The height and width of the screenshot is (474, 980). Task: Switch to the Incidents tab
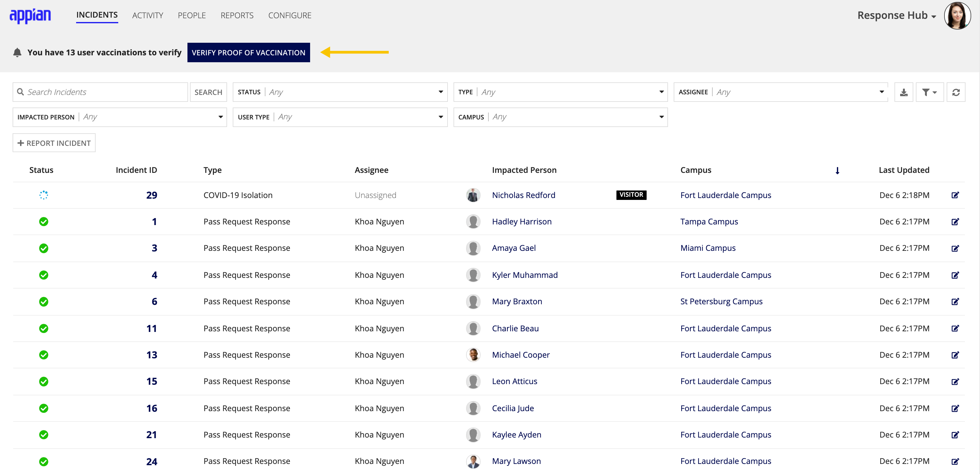pos(97,15)
